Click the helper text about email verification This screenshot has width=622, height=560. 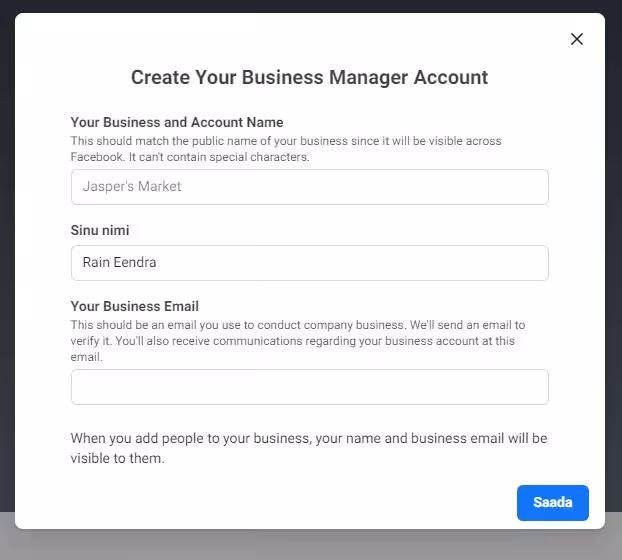tap(297, 333)
